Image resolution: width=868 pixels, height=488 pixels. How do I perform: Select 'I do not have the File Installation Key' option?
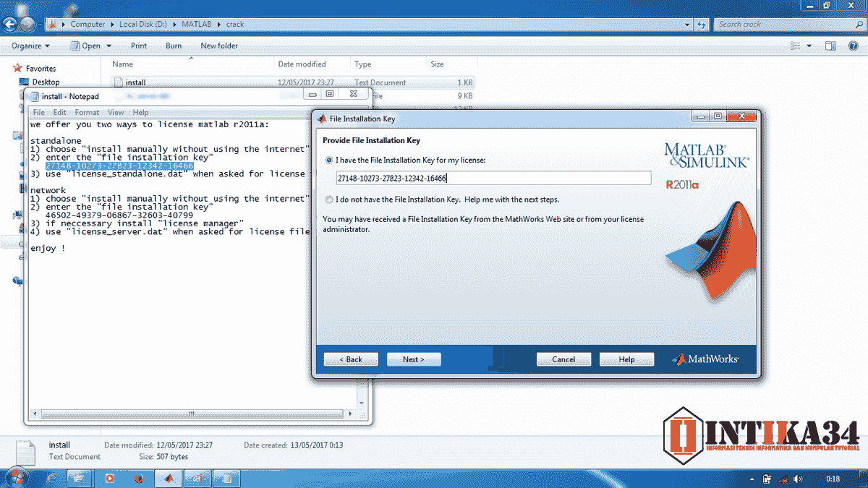[x=330, y=200]
